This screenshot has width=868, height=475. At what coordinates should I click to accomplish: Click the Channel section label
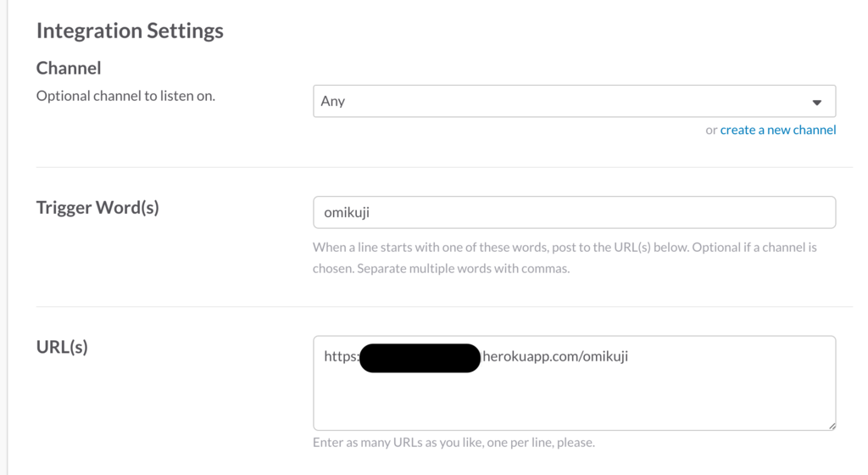coord(69,68)
